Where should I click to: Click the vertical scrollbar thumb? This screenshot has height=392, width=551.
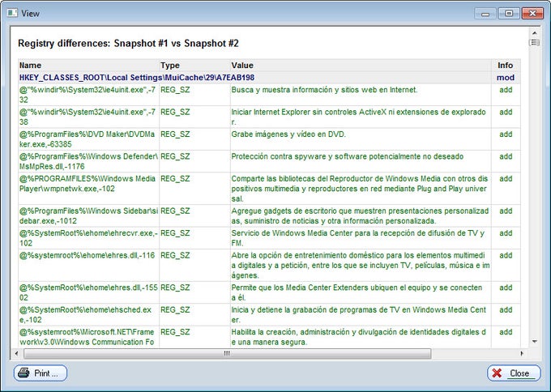[535, 42]
